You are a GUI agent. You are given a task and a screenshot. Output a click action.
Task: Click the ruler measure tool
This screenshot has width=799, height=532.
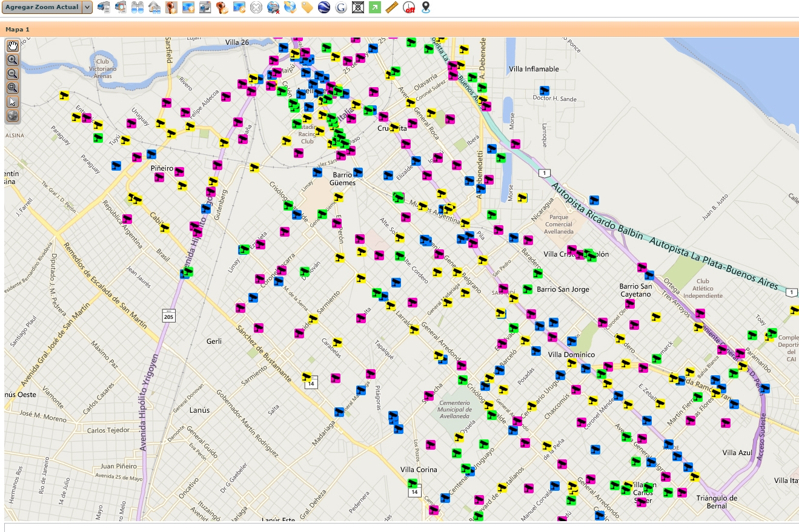point(391,7)
